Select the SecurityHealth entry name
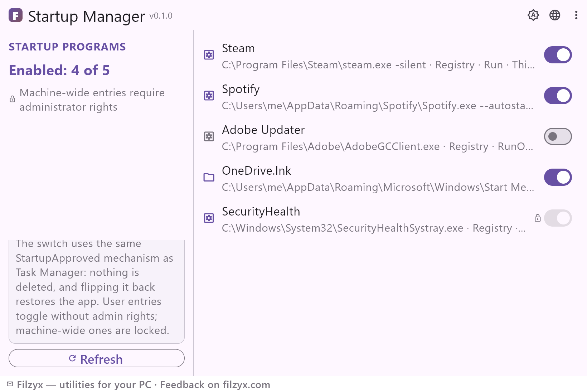 (261, 212)
